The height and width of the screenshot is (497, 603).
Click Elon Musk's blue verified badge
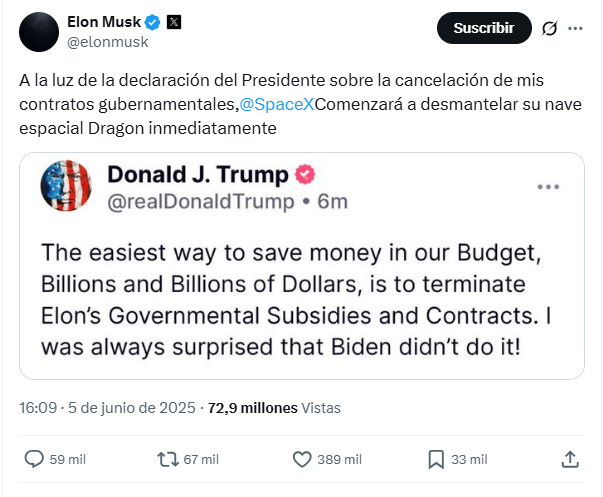pyautogui.click(x=152, y=22)
